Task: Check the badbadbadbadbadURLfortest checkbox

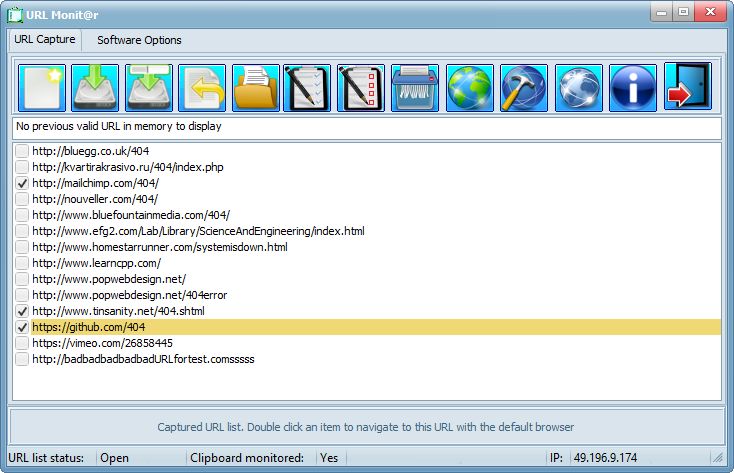Action: 22,359
